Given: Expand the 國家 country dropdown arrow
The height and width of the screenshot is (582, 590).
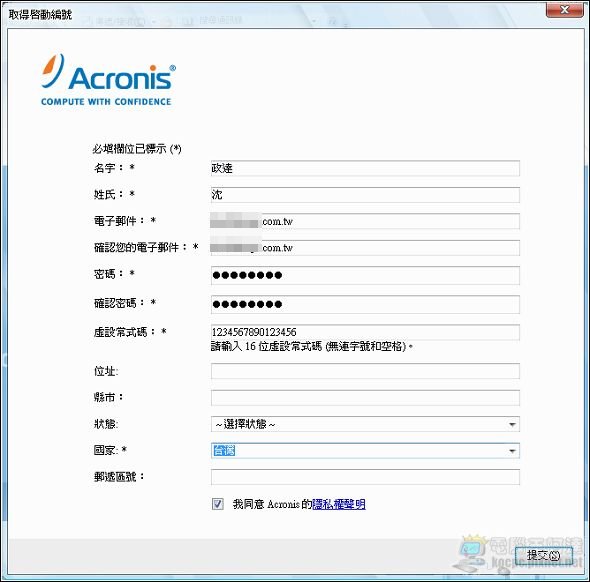Looking at the screenshot, I should coord(512,451).
